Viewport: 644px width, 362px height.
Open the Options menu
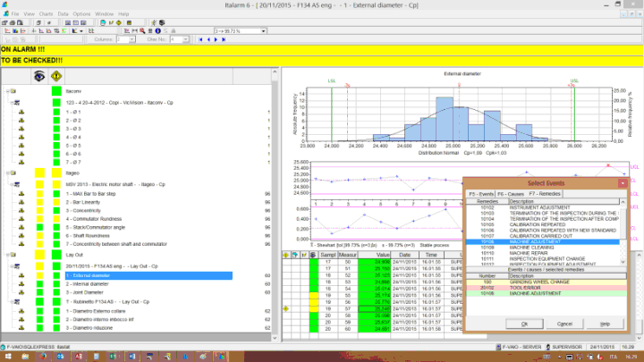[x=81, y=14]
